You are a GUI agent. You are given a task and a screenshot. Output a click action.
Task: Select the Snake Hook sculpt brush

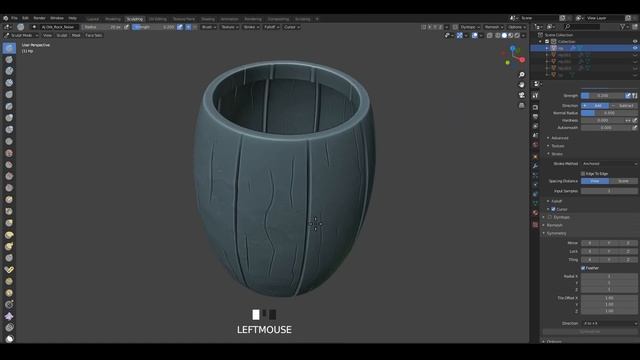(x=9, y=247)
